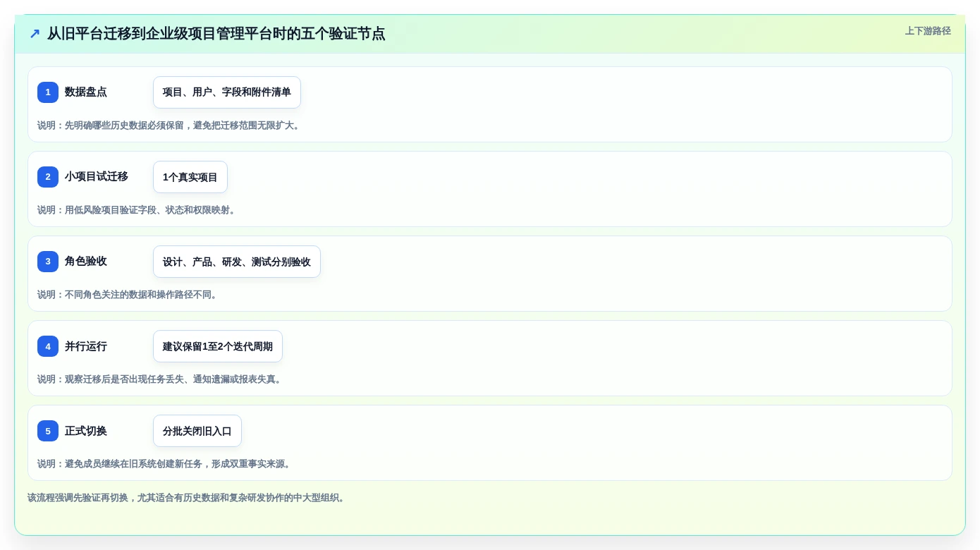The image size is (980, 550).
Task: Select the 正式切换 step name
Action: click(x=86, y=431)
